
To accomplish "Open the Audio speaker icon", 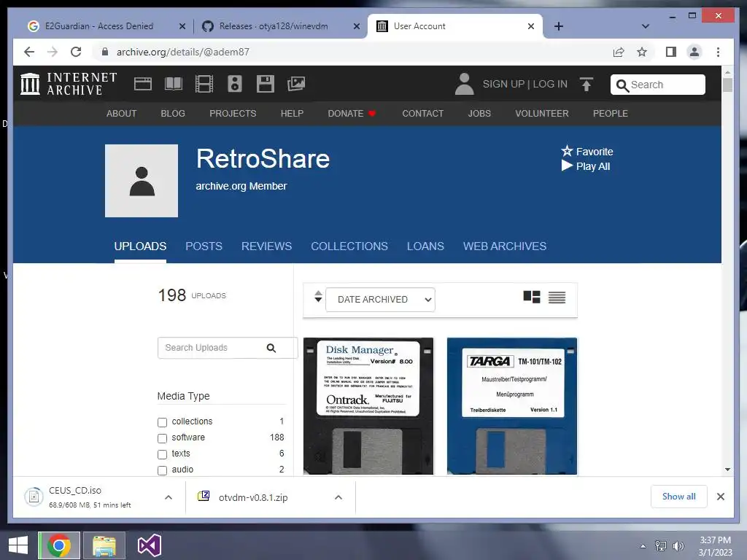I will (235, 84).
